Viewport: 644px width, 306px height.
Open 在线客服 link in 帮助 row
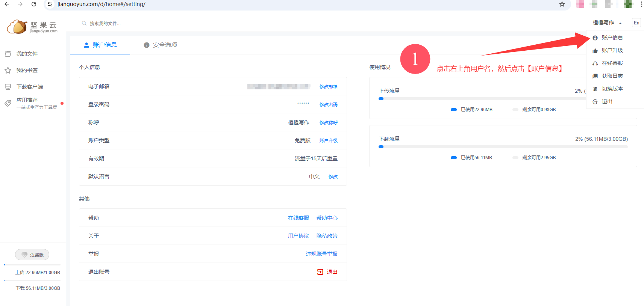pos(299,218)
